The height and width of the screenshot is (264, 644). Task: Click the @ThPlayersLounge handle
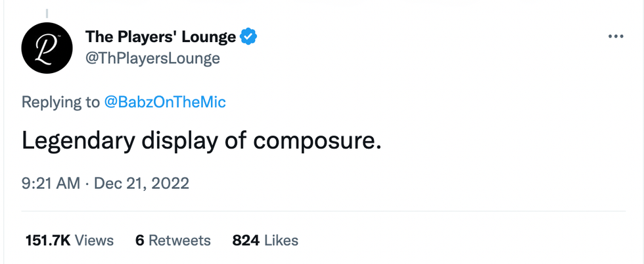point(152,59)
